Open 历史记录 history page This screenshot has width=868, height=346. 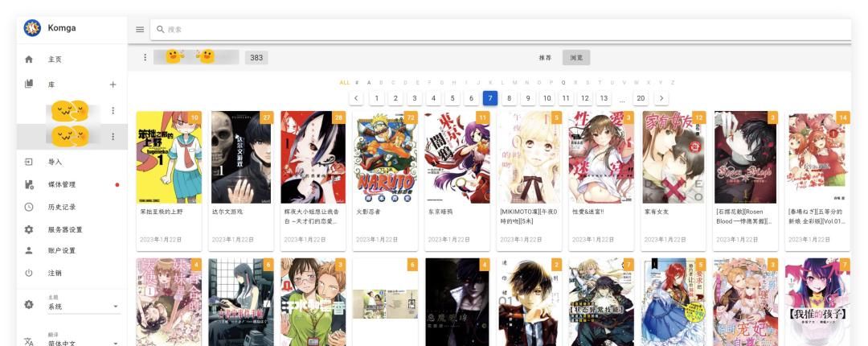(61, 207)
